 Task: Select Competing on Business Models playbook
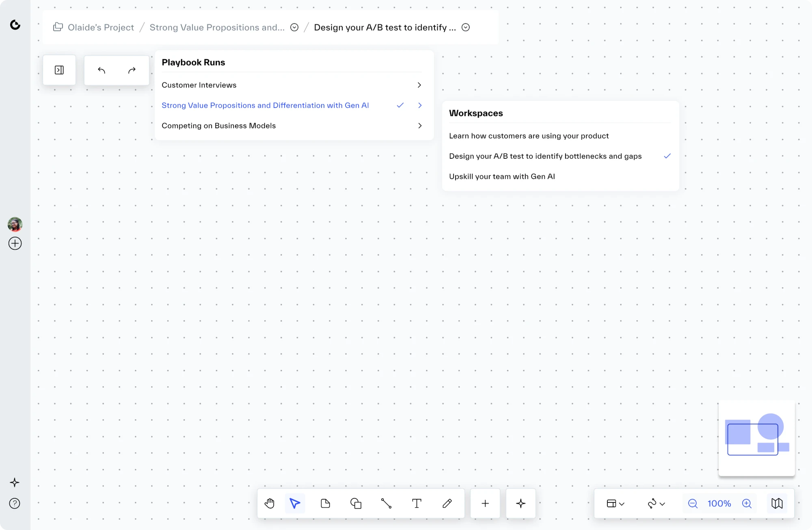(292, 125)
